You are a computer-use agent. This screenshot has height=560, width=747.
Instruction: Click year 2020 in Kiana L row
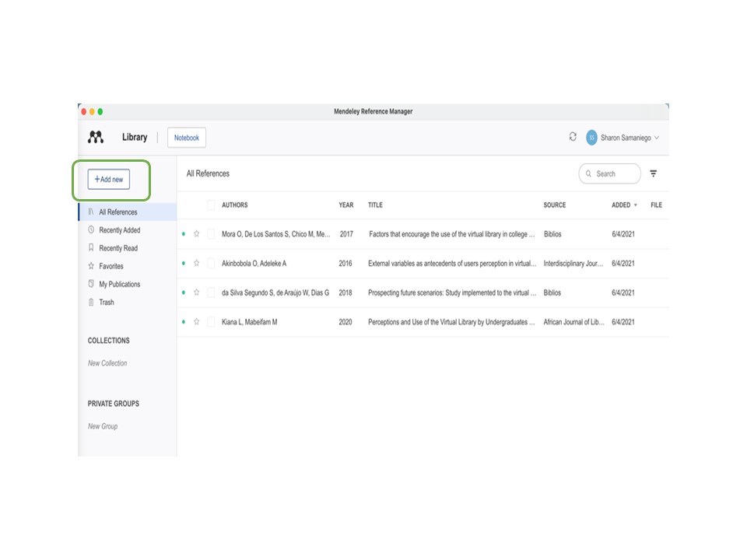345,322
